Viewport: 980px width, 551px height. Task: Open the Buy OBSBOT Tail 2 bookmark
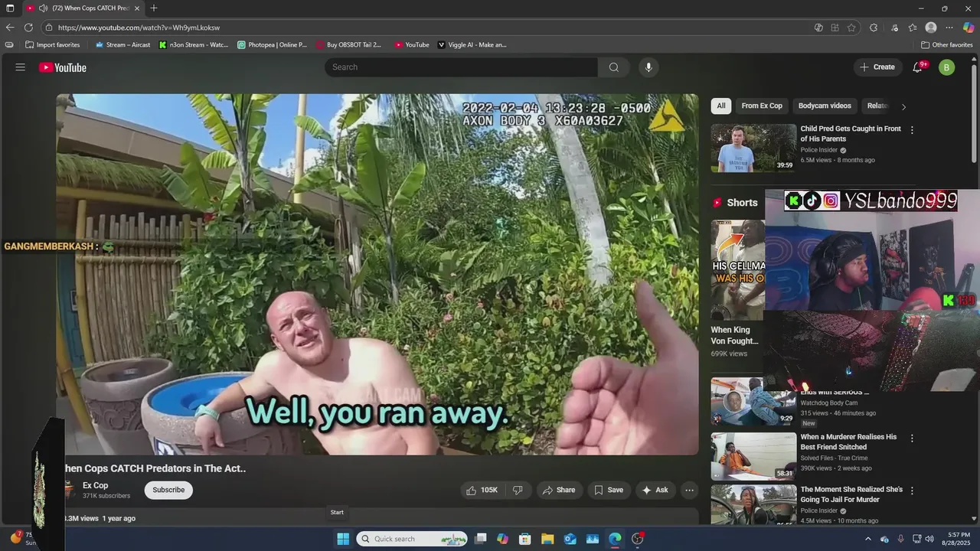[348, 44]
